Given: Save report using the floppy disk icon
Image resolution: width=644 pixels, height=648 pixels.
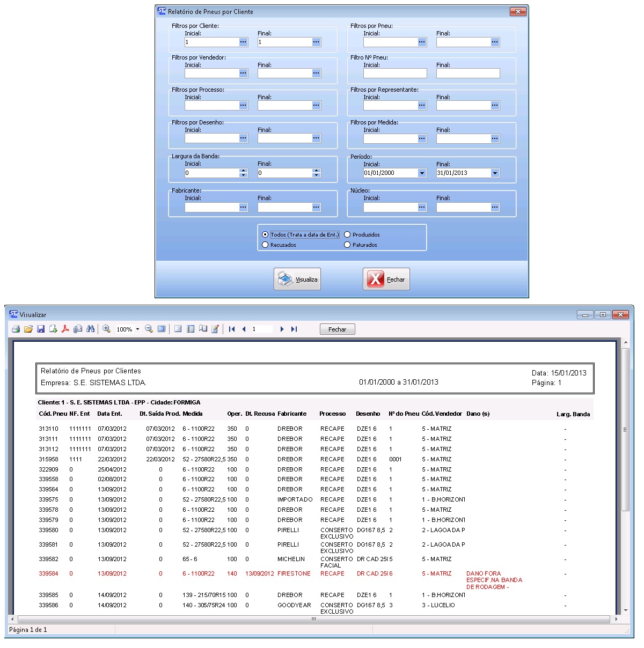Looking at the screenshot, I should click(41, 329).
